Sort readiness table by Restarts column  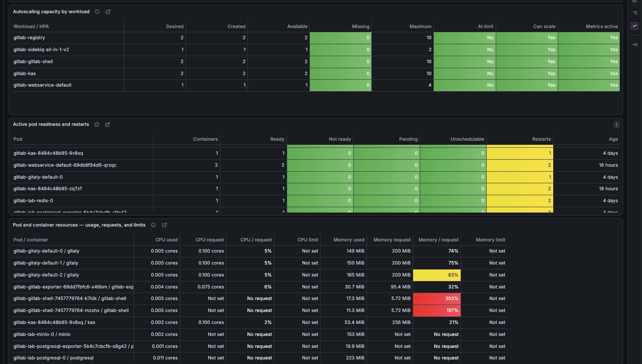click(x=542, y=139)
